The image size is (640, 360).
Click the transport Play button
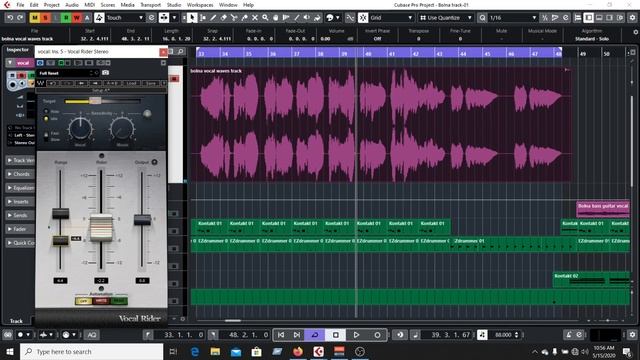pyautogui.click(x=356, y=335)
